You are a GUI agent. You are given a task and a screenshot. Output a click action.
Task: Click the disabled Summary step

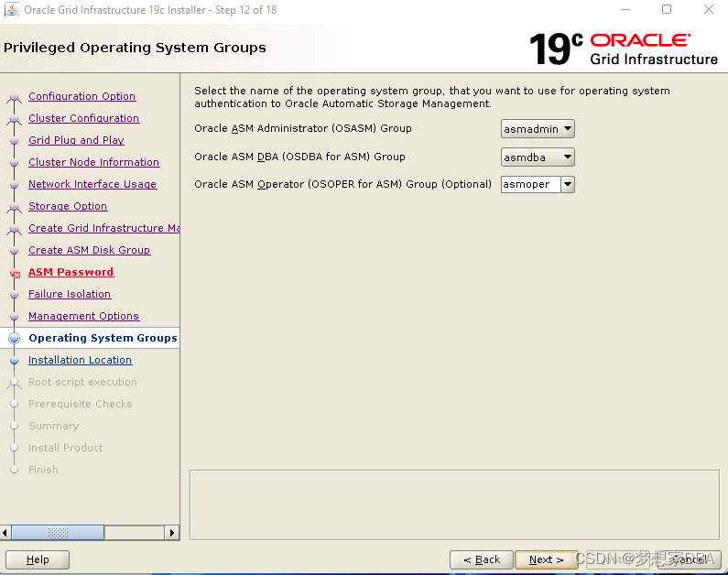pyautogui.click(x=53, y=426)
